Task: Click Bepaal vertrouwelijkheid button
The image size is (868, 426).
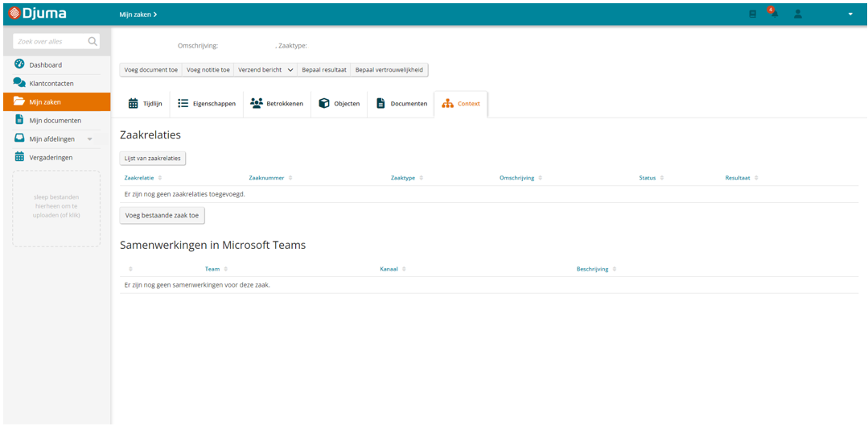Action: pos(389,70)
